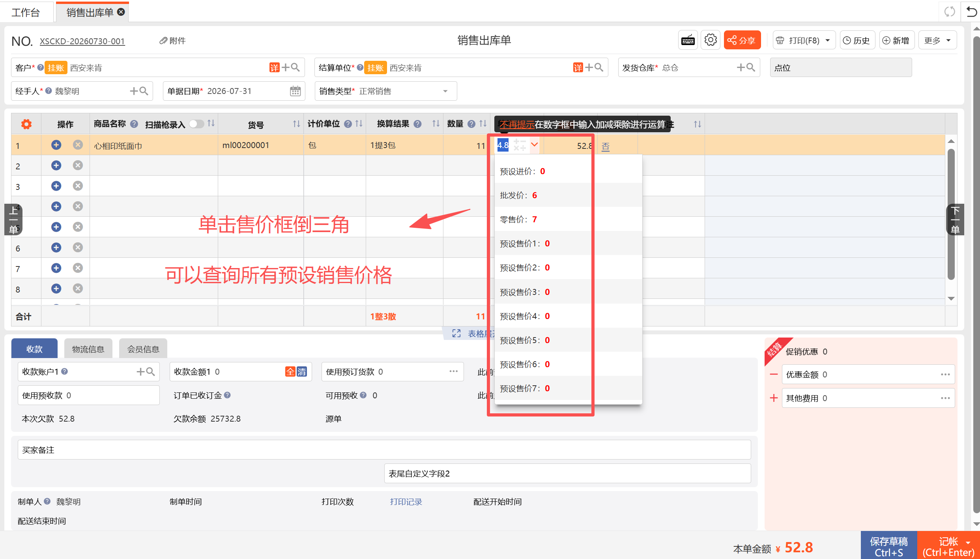This screenshot has height=559, width=980.
Task: Go to previous document 上一单
Action: point(13,219)
